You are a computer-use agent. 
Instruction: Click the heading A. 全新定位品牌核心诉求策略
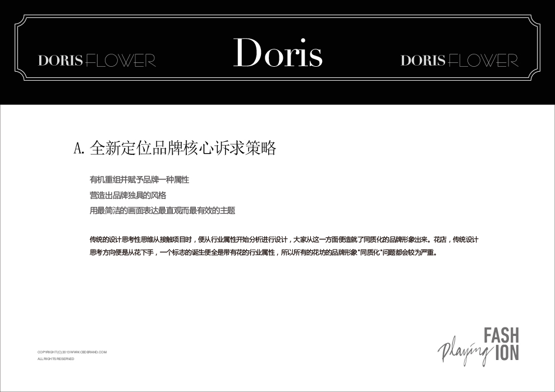pyautogui.click(x=175, y=147)
